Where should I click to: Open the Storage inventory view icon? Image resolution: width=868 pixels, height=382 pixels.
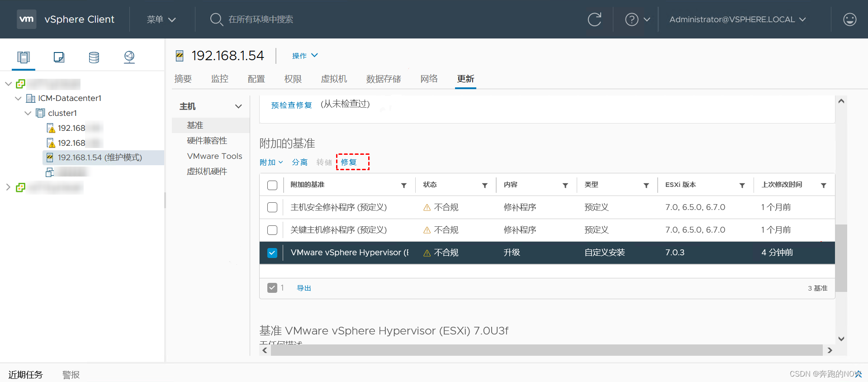coord(94,57)
